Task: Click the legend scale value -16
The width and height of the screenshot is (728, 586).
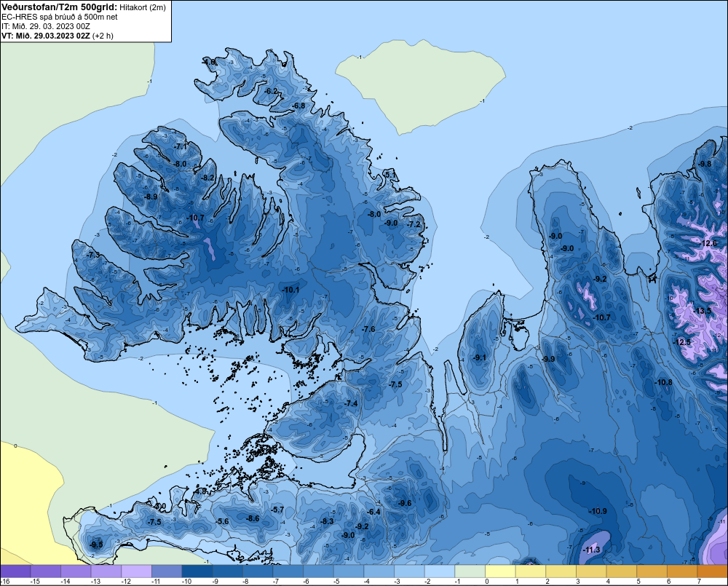Action: 4,582
